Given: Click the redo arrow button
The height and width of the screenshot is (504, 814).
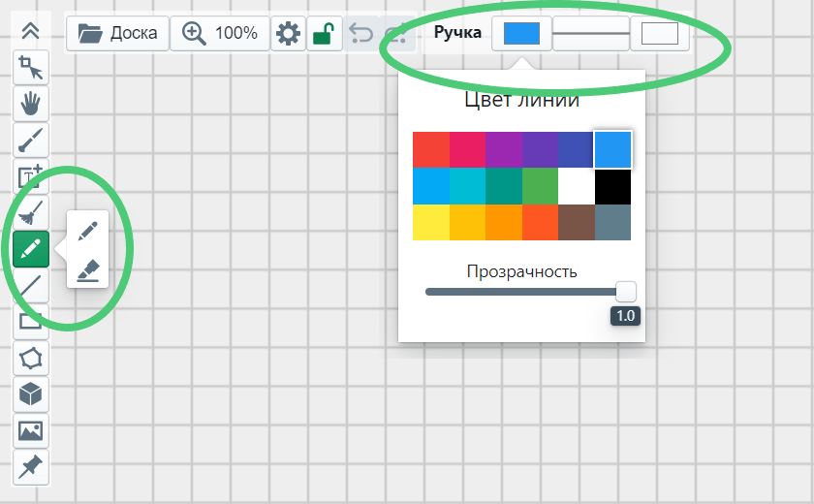Looking at the screenshot, I should tap(397, 33).
